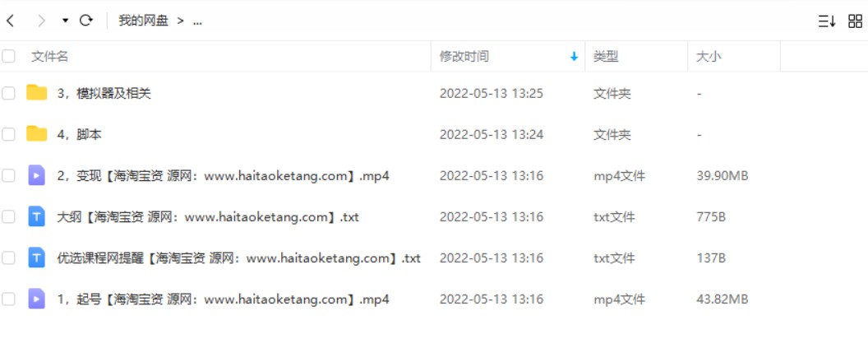The width and height of the screenshot is (868, 362).
Task: Click folder icon of 3，模拟器及相关
Action: pyautogui.click(x=36, y=93)
